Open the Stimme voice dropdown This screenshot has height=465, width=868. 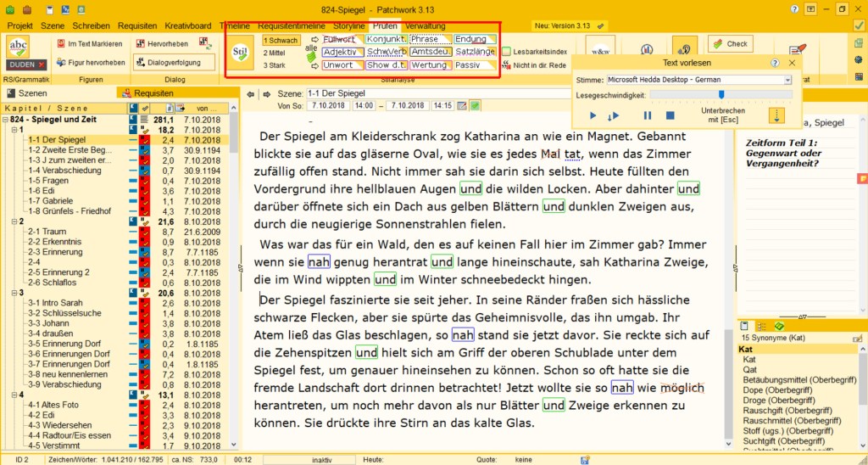787,80
